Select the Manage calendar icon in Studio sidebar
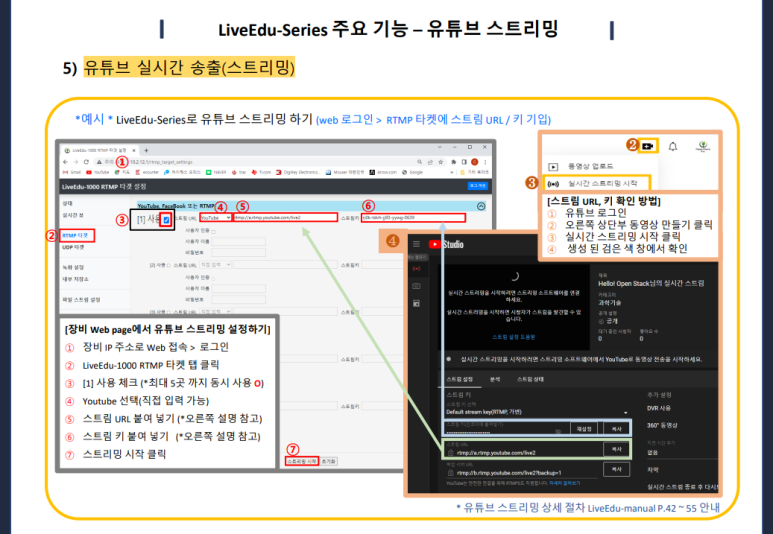 pos(416,303)
